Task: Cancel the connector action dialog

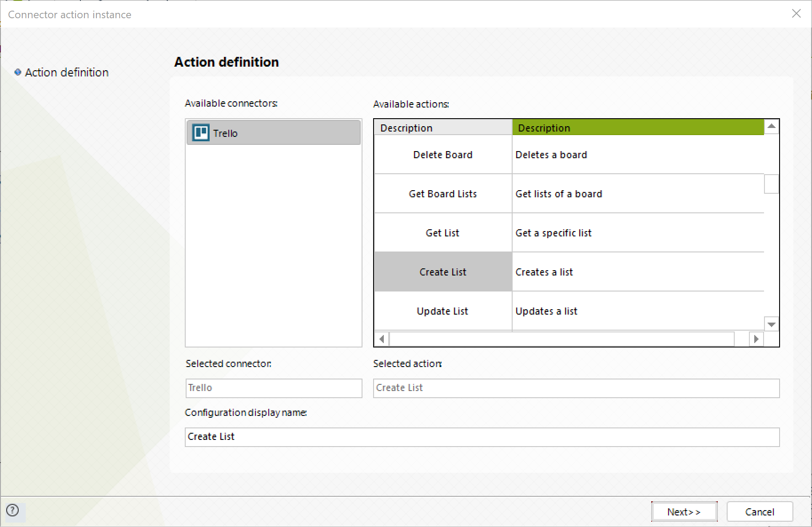Action: point(760,511)
